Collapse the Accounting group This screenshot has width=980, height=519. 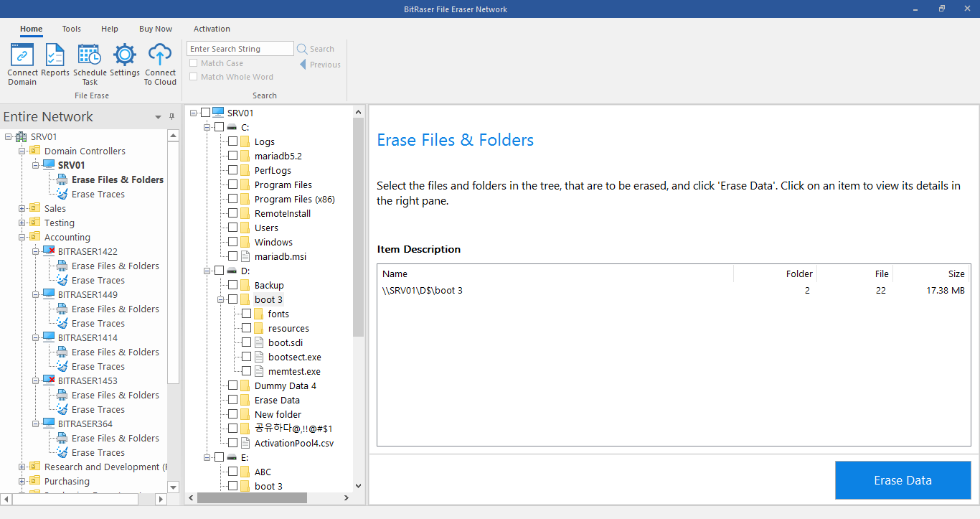tap(22, 237)
